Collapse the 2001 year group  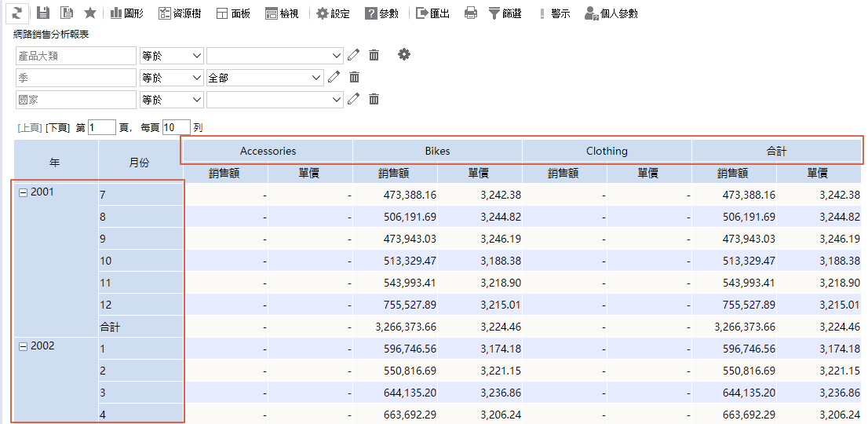point(23,192)
